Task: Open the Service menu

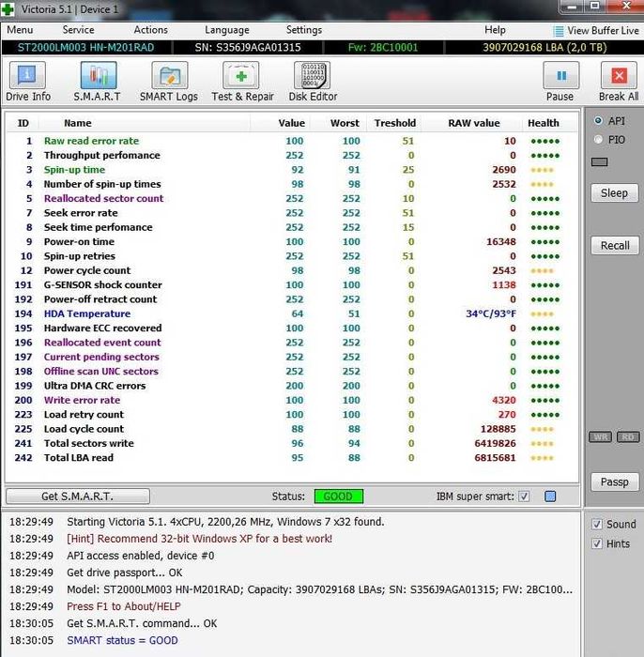Action: [78, 30]
